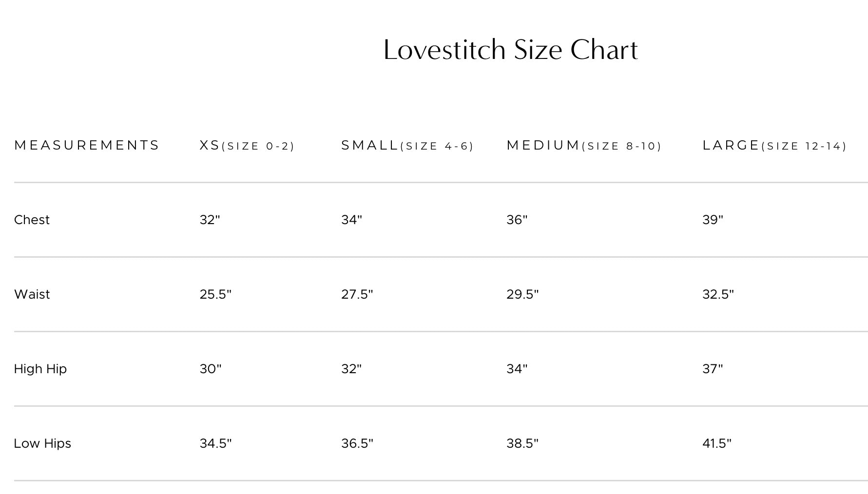Select the Low Hips row label
868x494 pixels.
(x=42, y=443)
